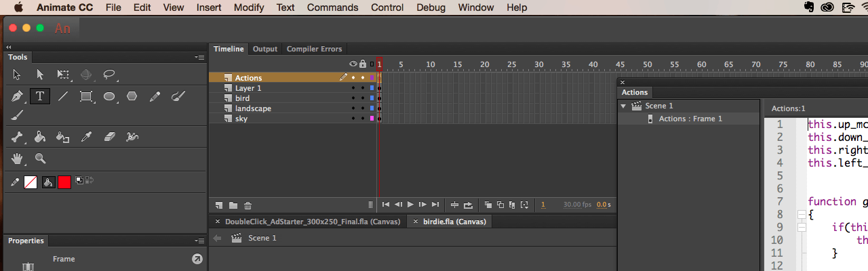Image resolution: width=868 pixels, height=271 pixels.
Task: Activate the Hand tool
Action: (17, 159)
